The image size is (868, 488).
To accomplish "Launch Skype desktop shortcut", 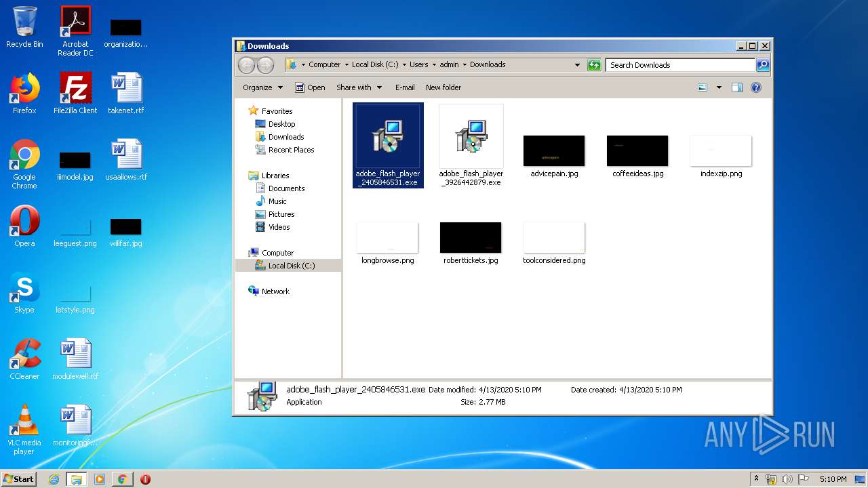I will click(24, 293).
